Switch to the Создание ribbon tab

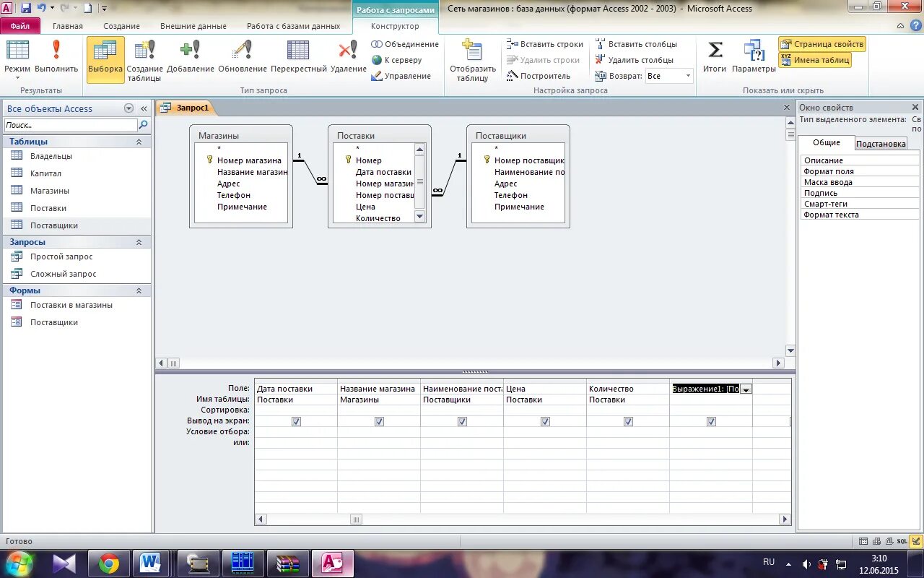point(121,26)
